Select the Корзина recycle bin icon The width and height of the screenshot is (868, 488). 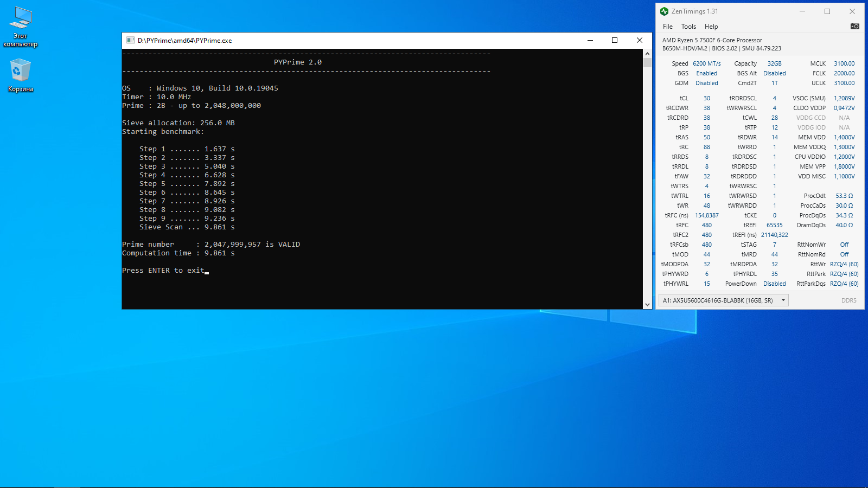[21, 75]
